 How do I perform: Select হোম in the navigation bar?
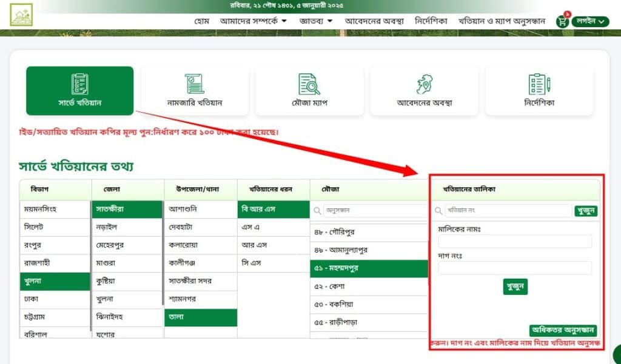(x=203, y=19)
